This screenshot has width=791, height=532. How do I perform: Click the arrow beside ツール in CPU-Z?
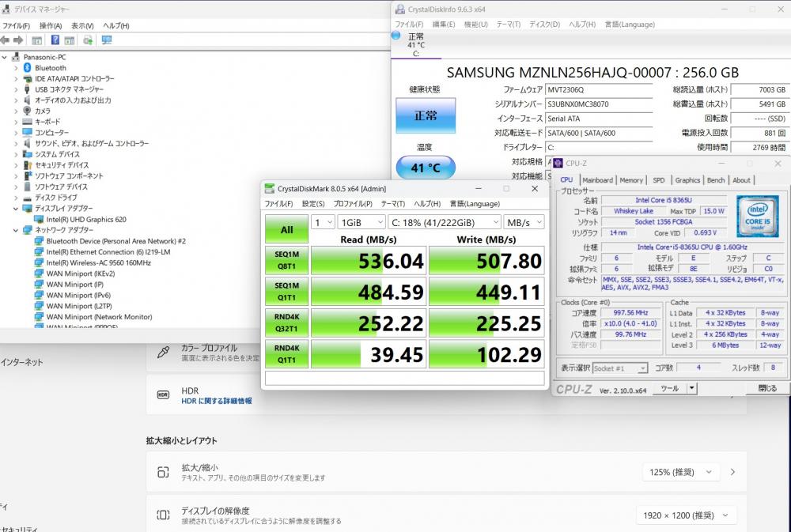(692, 388)
